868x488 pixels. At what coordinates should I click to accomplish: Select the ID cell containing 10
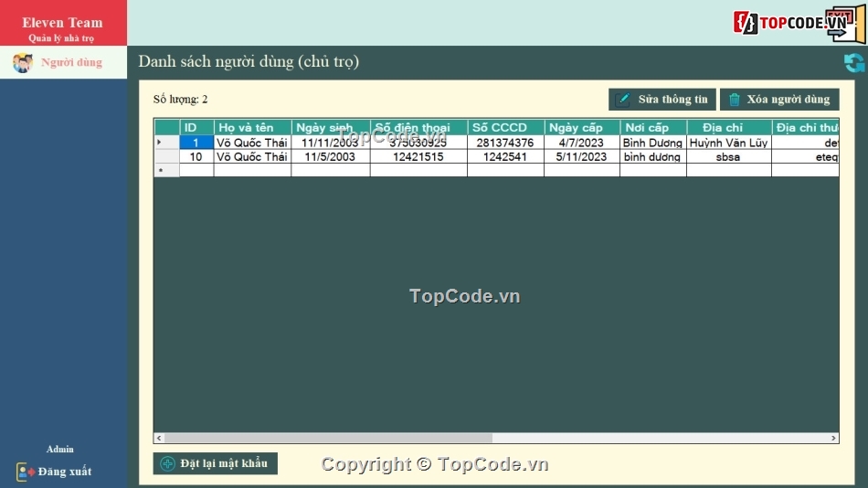point(196,157)
